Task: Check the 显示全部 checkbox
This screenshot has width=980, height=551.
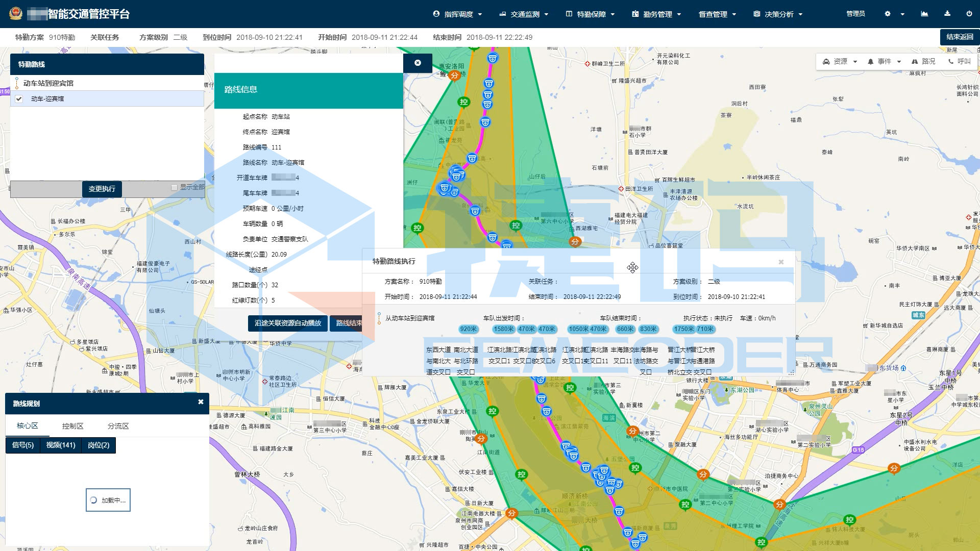Action: (x=174, y=187)
